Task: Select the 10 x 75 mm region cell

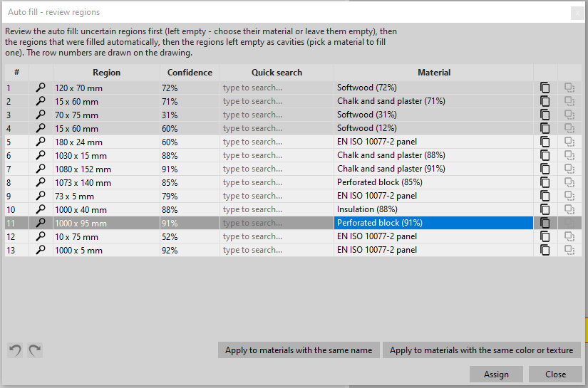Action: click(106, 236)
